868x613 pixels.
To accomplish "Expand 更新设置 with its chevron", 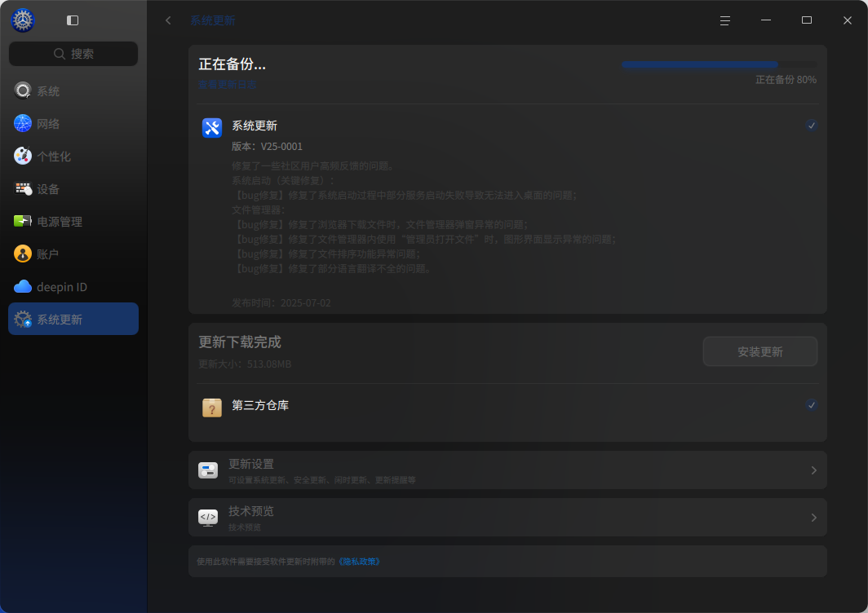I will point(814,470).
